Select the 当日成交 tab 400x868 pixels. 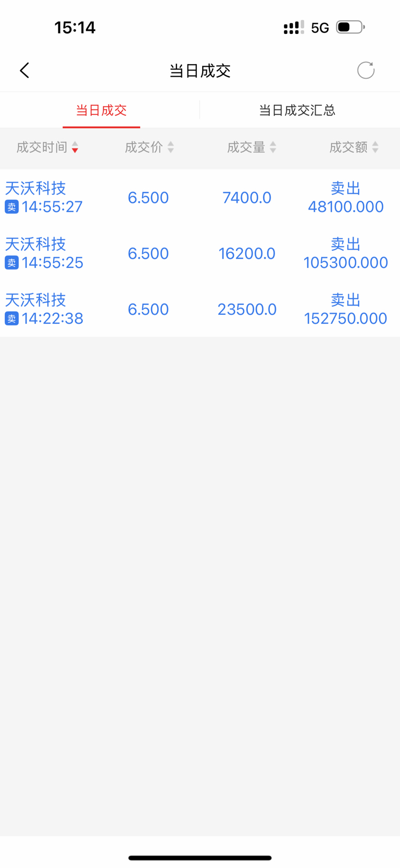click(x=102, y=110)
